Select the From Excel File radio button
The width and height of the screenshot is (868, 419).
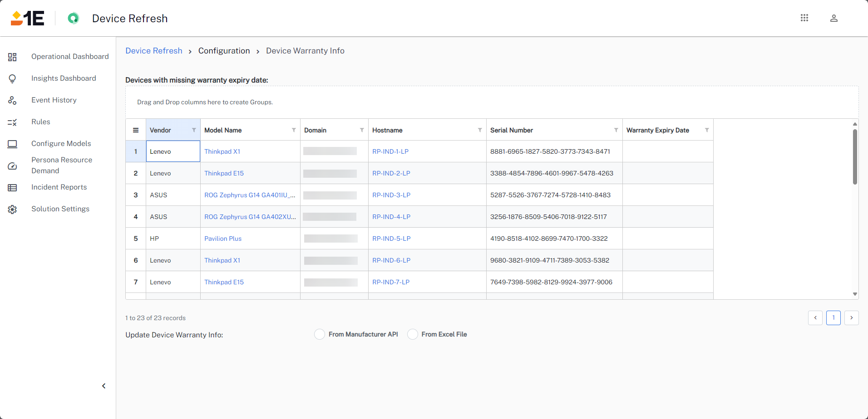point(412,334)
